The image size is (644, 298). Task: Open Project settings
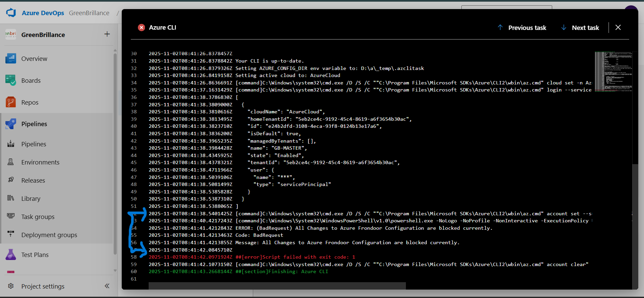click(43, 286)
